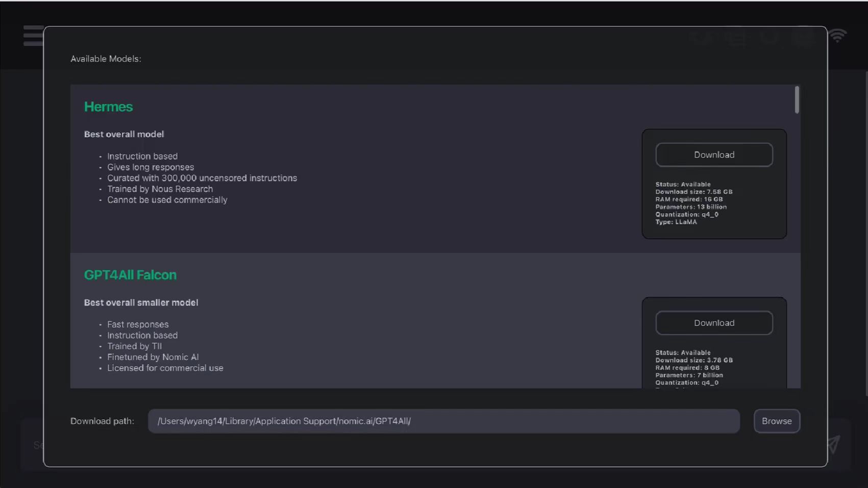Click into the Download path field
Screen dimensions: 868x488
click(x=443, y=421)
